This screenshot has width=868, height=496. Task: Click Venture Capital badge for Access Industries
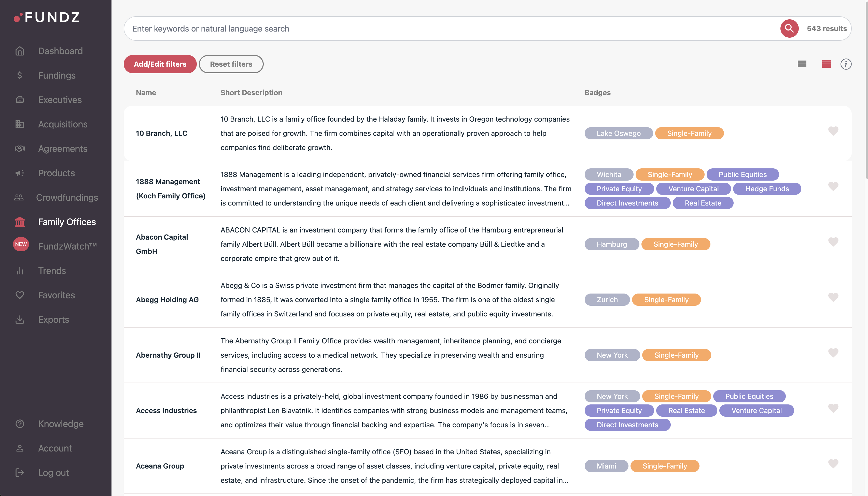[756, 411]
